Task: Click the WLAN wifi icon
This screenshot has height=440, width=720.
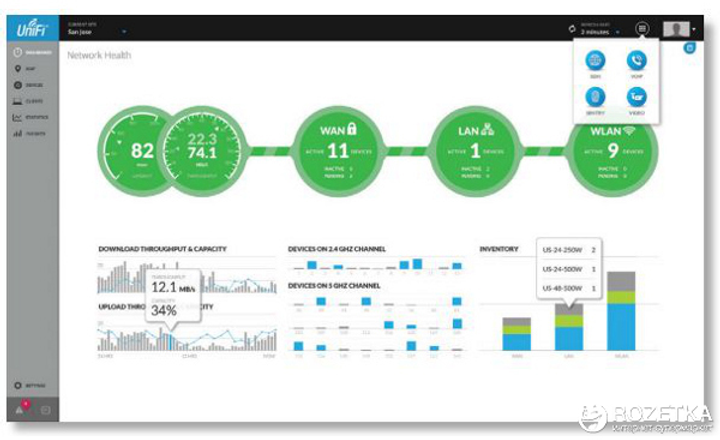Action: (629, 130)
